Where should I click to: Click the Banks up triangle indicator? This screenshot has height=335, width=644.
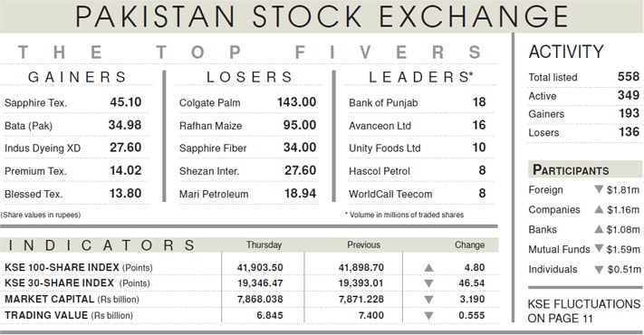click(x=599, y=229)
